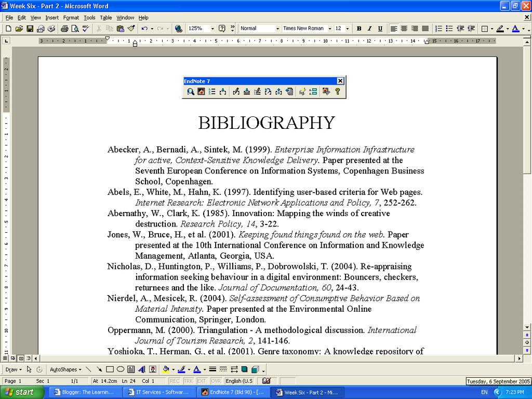Click the AutoShapes button

(65, 369)
